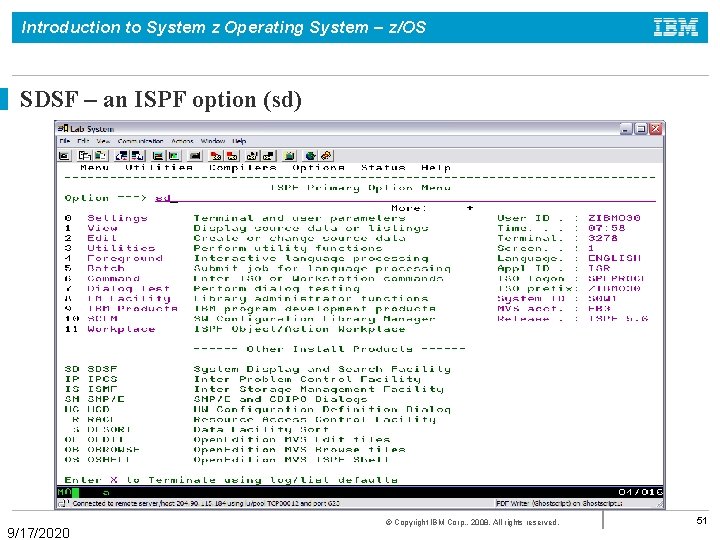Click the Time value 07:58
This screenshot has height=540, width=720.
click(607, 228)
